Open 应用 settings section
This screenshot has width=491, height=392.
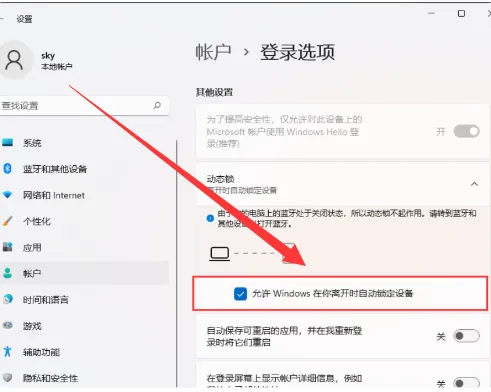(84, 247)
